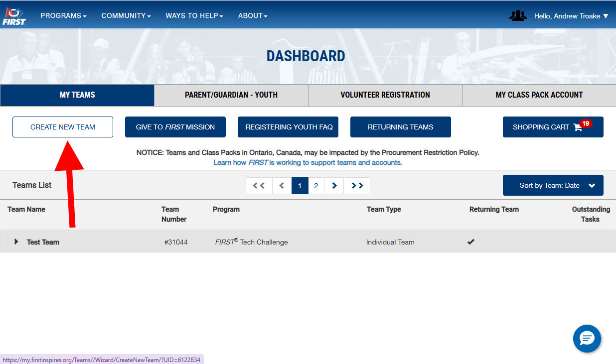Open the Programs dropdown menu
The width and height of the screenshot is (616, 364).
coord(63,16)
